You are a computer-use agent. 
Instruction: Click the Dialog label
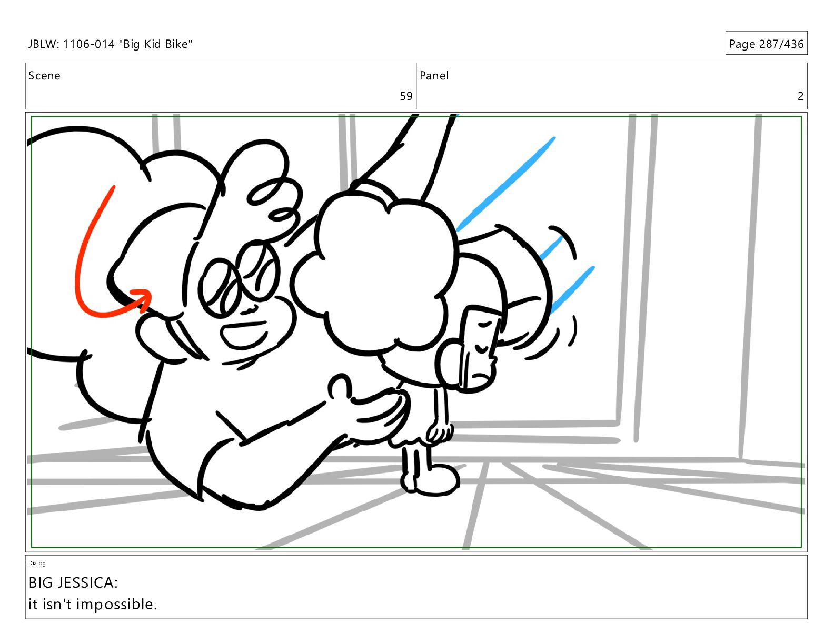coord(37,563)
